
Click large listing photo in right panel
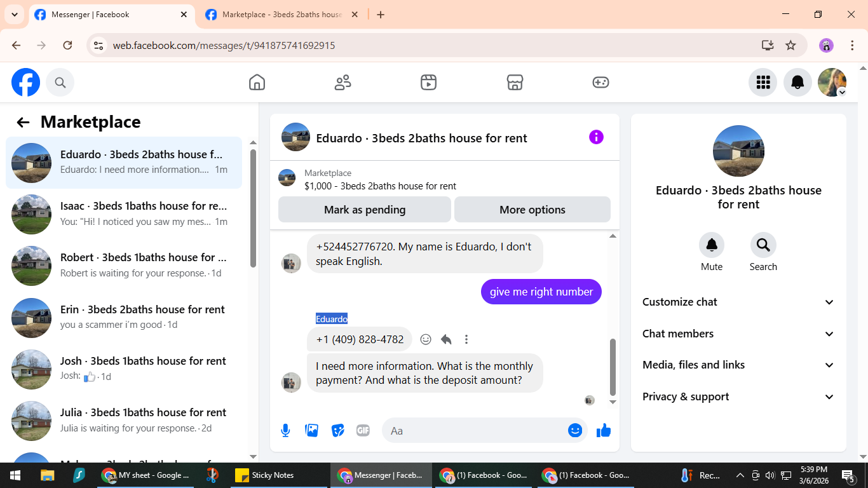pyautogui.click(x=738, y=151)
